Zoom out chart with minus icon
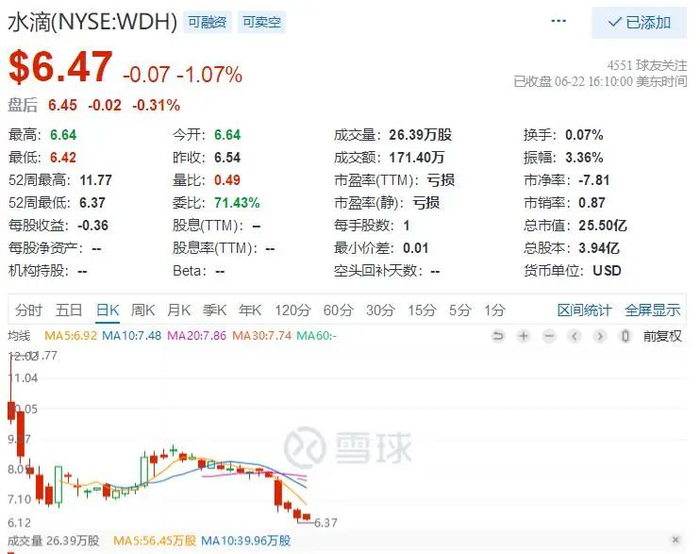This screenshot has width=700, height=554. tap(549, 336)
